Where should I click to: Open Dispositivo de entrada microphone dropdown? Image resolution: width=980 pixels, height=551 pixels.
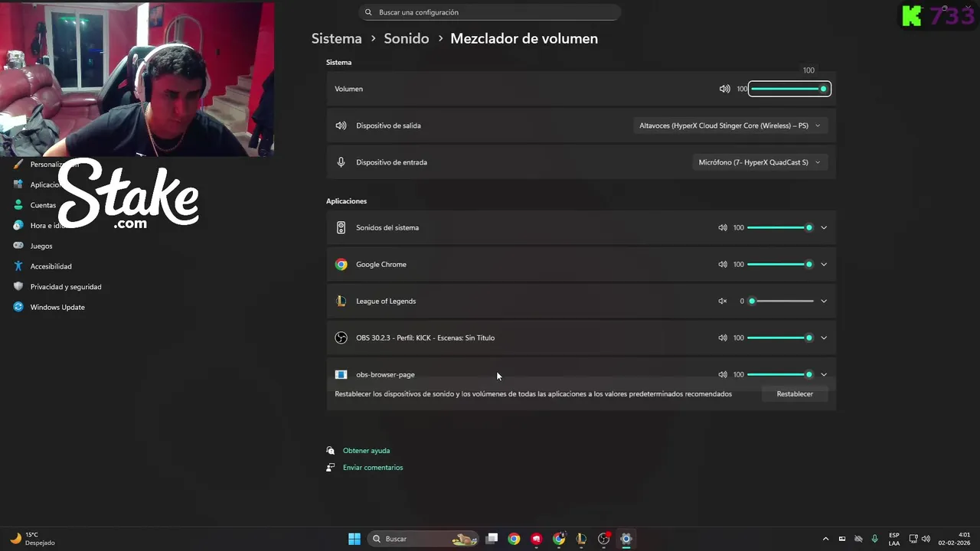[760, 162]
